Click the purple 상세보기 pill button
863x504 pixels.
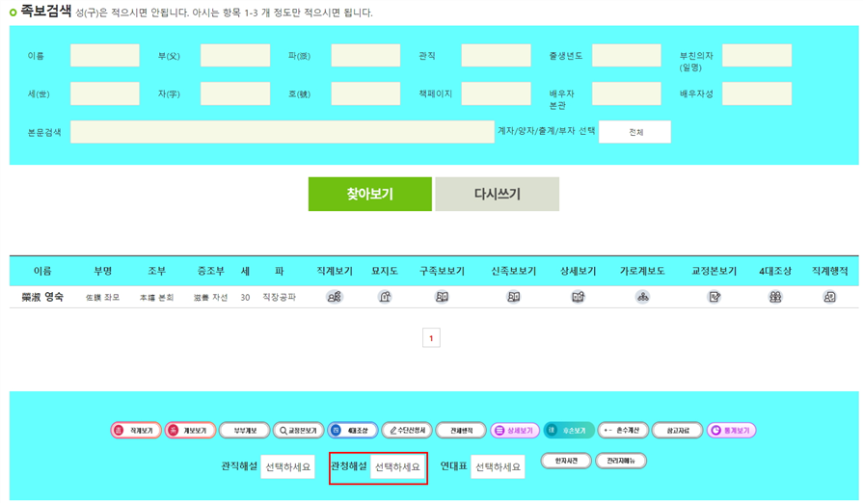[515, 430]
